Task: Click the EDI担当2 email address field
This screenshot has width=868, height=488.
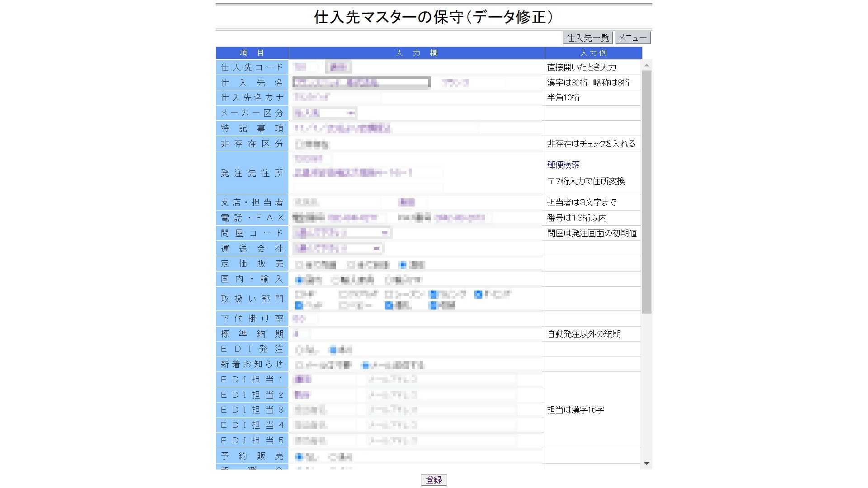Action: [441, 395]
